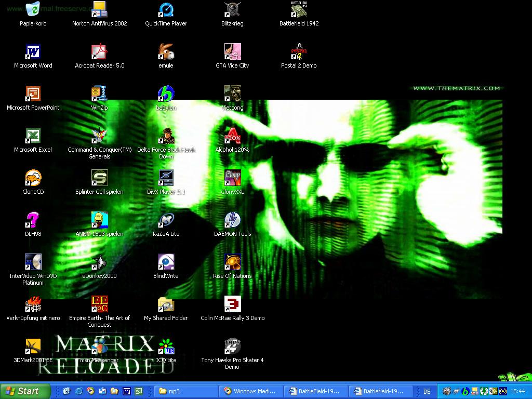This screenshot has width=532, height=399.
Task: Select the Splinter Cell spielen shortcut
Action: click(99, 178)
